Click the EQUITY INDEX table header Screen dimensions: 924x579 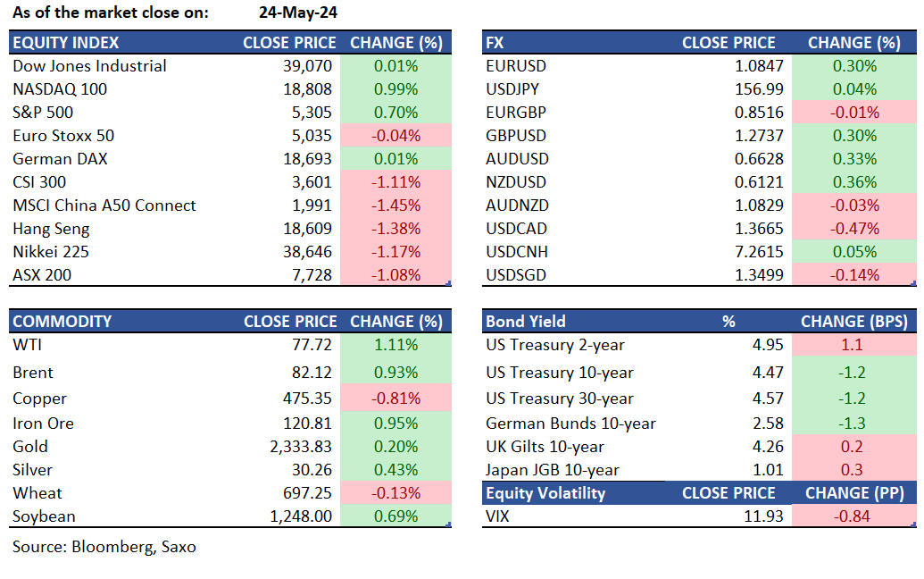tap(66, 43)
